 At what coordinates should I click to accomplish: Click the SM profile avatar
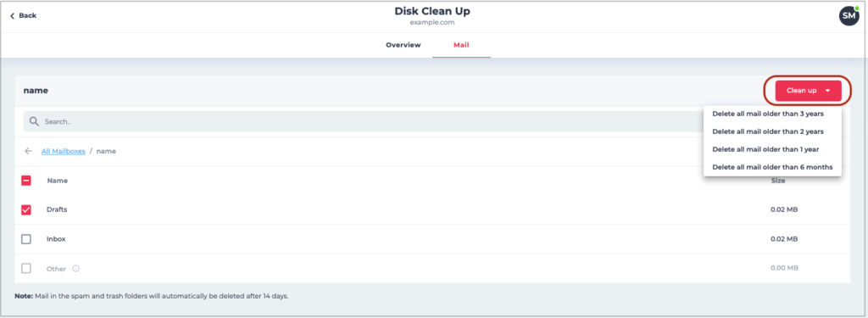point(849,16)
